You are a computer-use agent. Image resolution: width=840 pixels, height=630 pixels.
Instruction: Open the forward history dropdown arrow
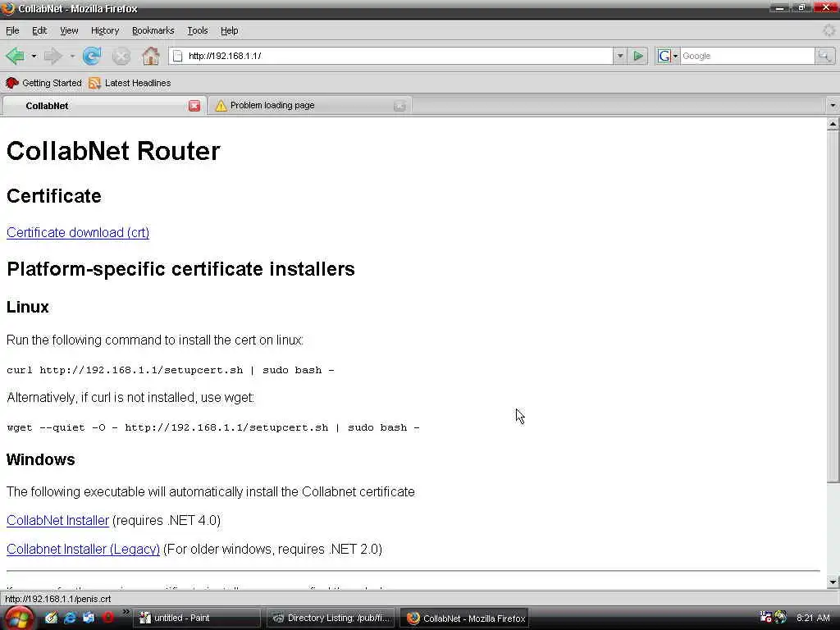[72, 56]
